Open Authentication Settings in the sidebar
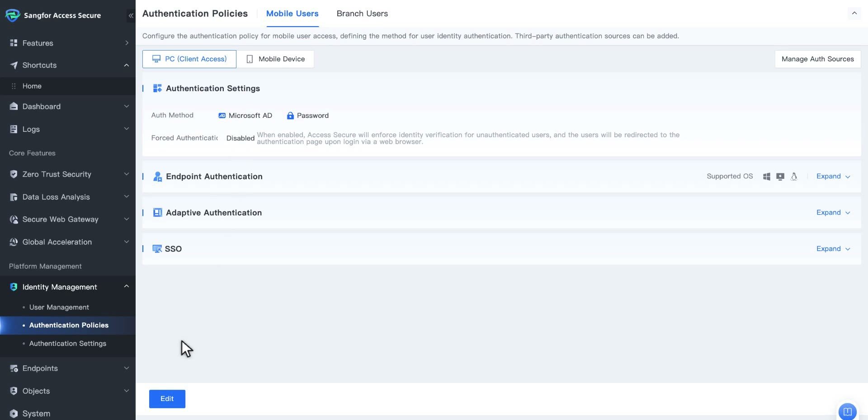This screenshot has height=420, width=868. [x=68, y=343]
